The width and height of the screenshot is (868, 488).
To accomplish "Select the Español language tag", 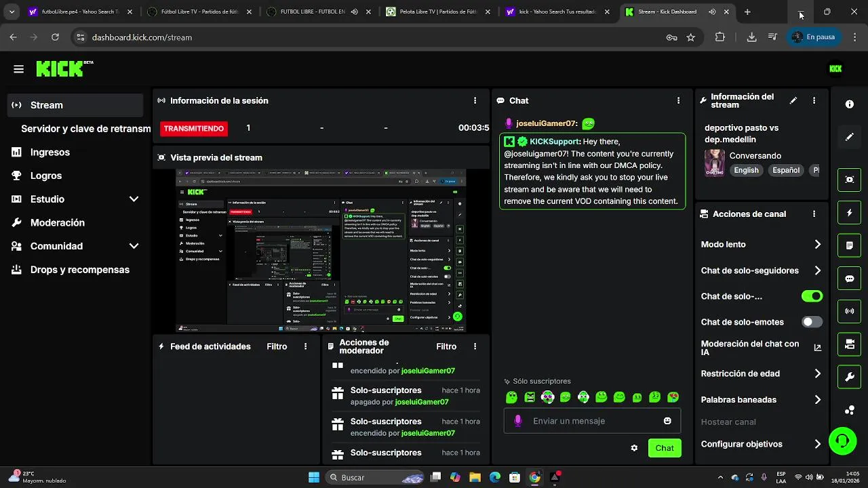I will coord(786,170).
